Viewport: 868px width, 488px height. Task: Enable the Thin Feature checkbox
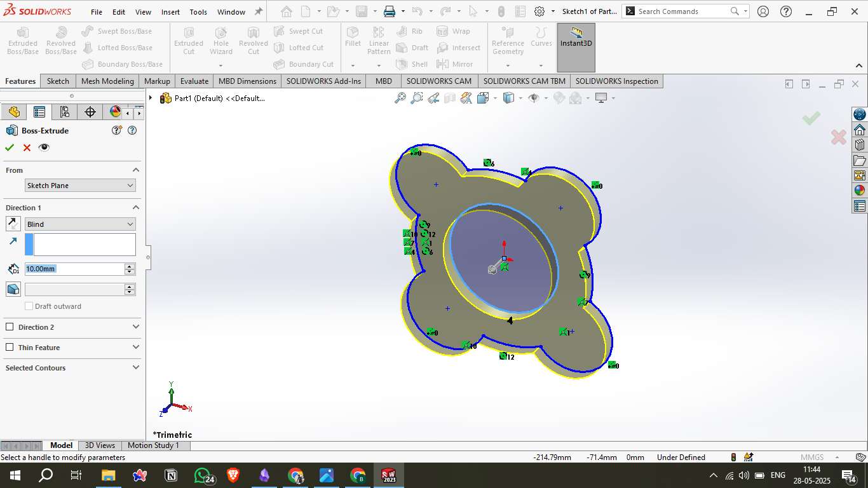[10, 348]
